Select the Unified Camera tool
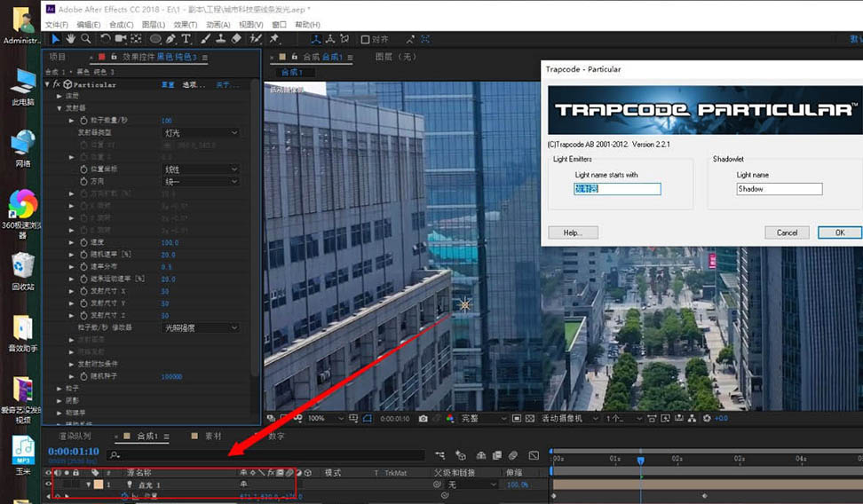 pyautogui.click(x=121, y=39)
